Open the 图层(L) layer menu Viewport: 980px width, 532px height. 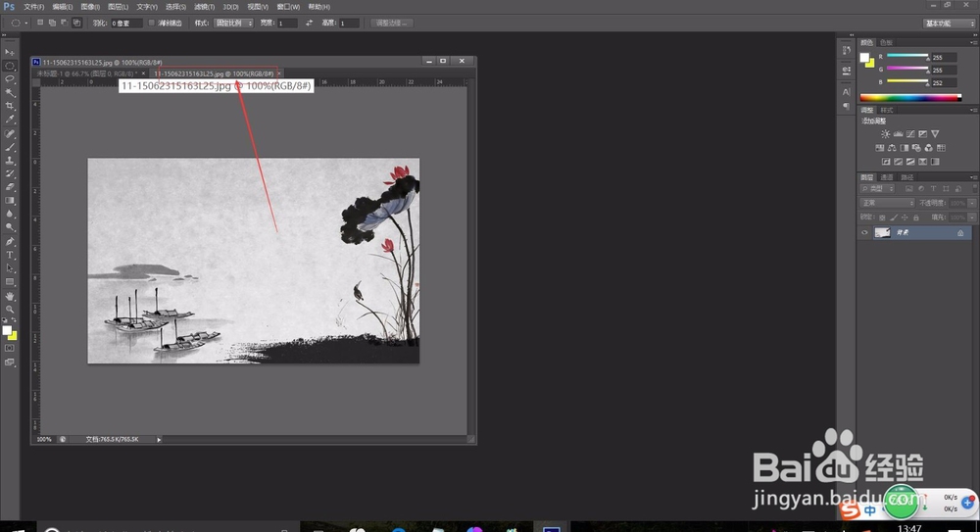tap(119, 7)
